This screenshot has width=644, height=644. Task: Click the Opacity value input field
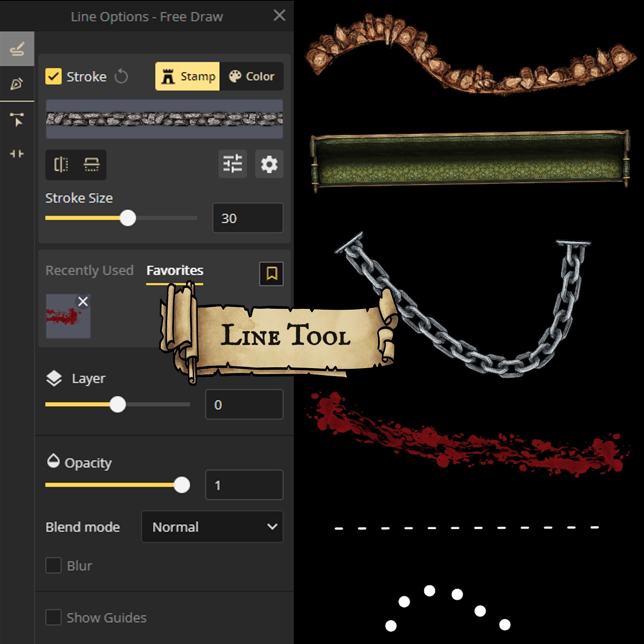(x=244, y=485)
